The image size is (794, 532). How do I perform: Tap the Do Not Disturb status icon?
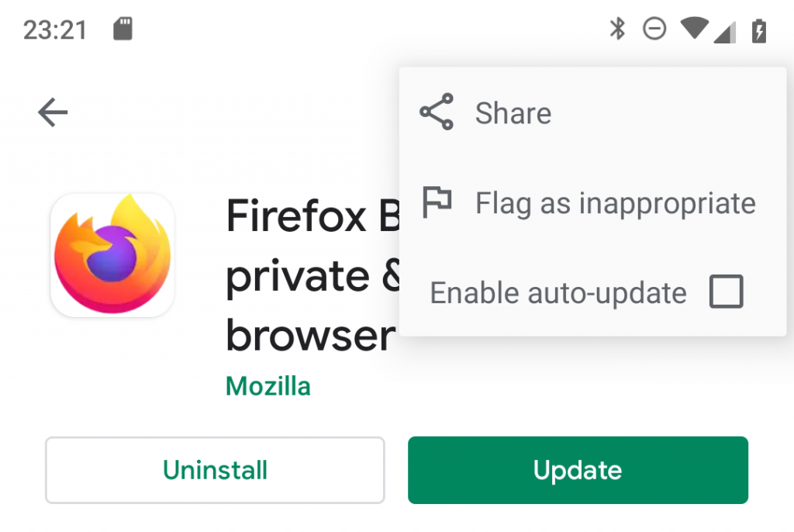tap(654, 29)
